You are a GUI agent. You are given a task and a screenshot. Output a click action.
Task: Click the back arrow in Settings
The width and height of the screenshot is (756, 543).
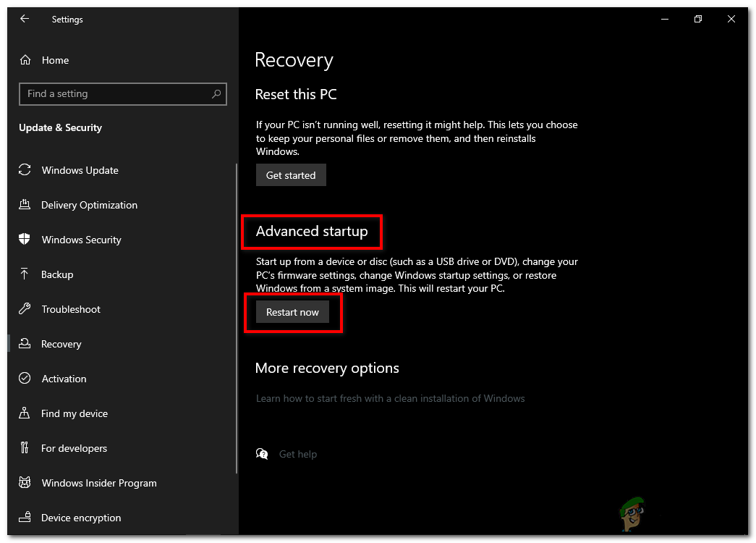[x=25, y=19]
